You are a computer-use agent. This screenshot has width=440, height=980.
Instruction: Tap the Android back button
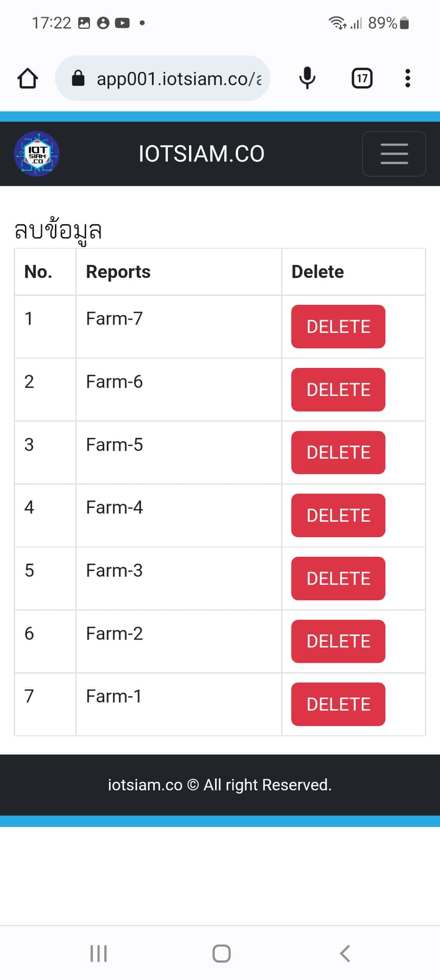[344, 953]
